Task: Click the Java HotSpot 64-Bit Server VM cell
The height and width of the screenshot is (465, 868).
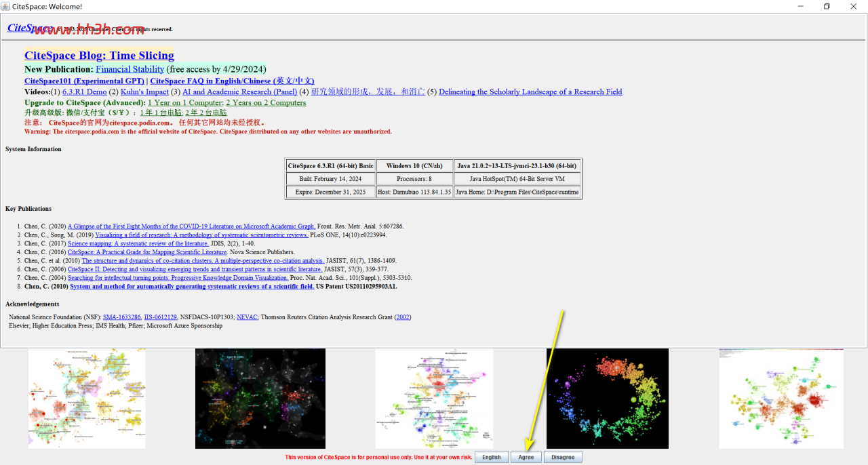Action: tap(517, 179)
